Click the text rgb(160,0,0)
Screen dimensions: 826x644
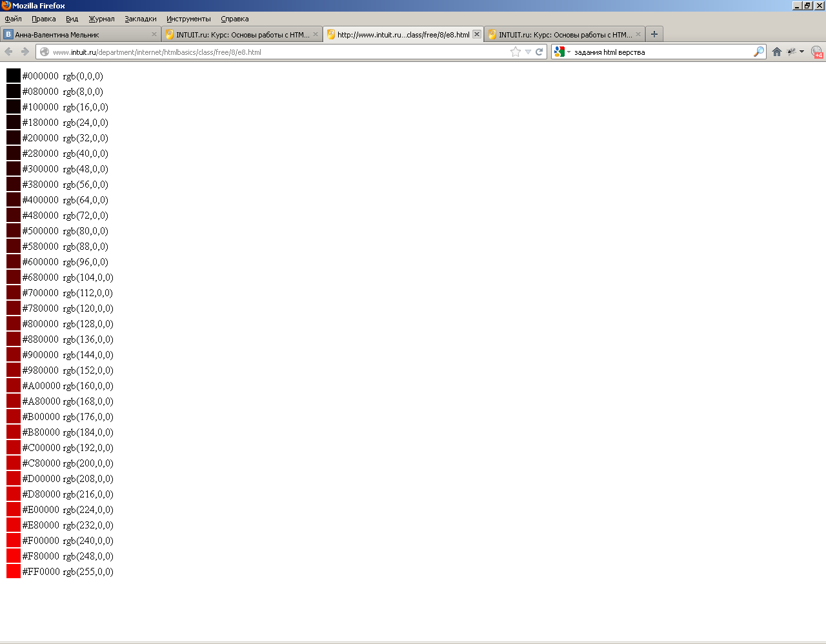point(88,386)
